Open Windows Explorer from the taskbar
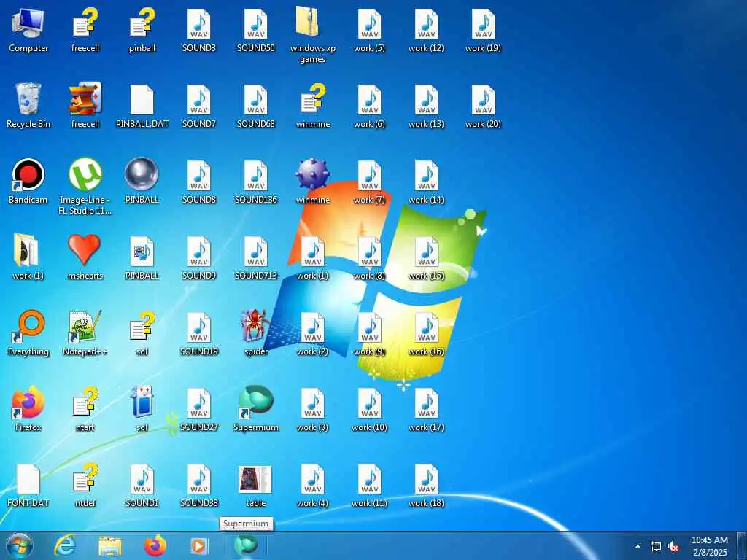The width and height of the screenshot is (747, 560). click(110, 546)
